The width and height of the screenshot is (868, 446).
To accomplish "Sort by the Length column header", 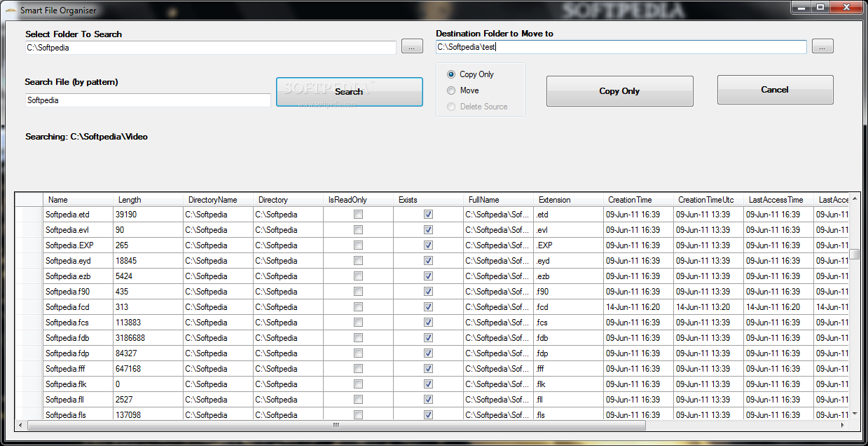I will (x=148, y=200).
